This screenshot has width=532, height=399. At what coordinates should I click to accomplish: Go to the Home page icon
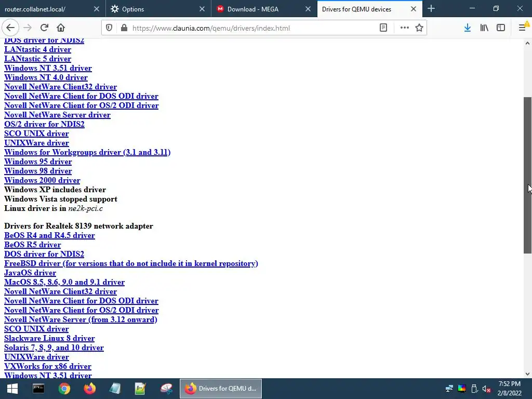click(x=61, y=28)
